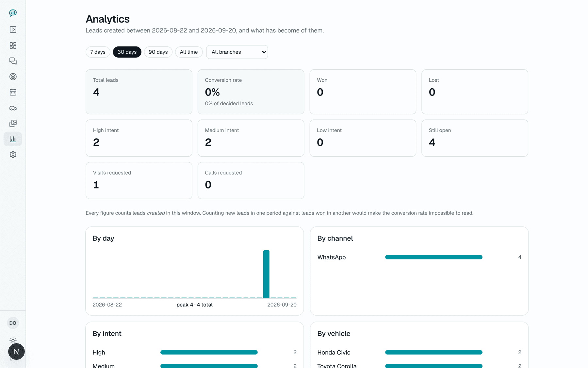Click the Calls requested card

tap(251, 181)
